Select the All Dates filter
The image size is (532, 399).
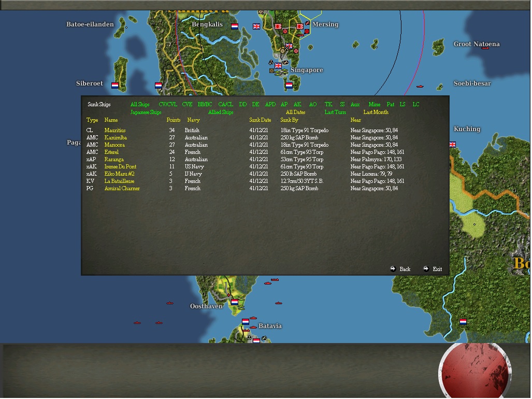click(296, 112)
